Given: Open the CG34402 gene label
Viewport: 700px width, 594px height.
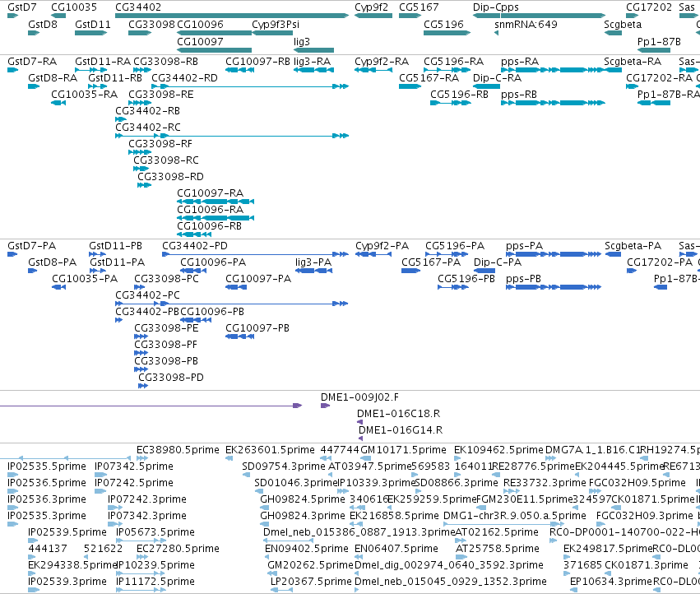Looking at the screenshot, I should [x=138, y=7].
